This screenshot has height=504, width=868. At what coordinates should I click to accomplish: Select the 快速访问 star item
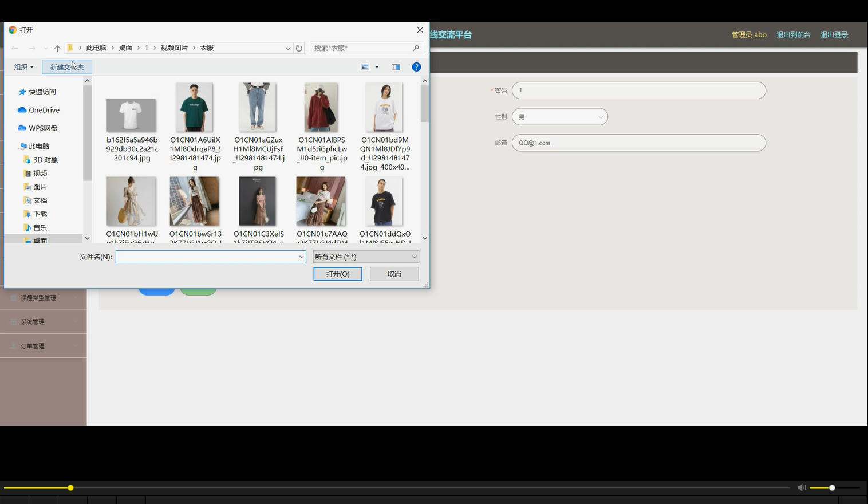coord(38,92)
